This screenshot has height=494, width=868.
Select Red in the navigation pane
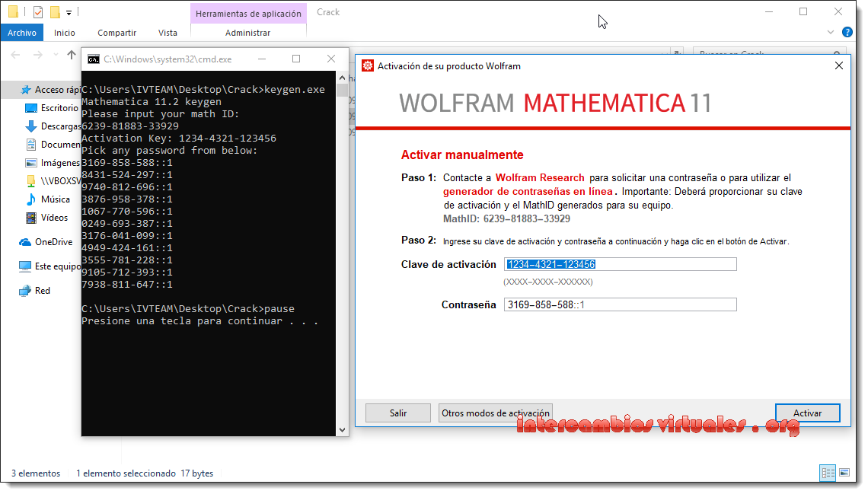click(34, 291)
